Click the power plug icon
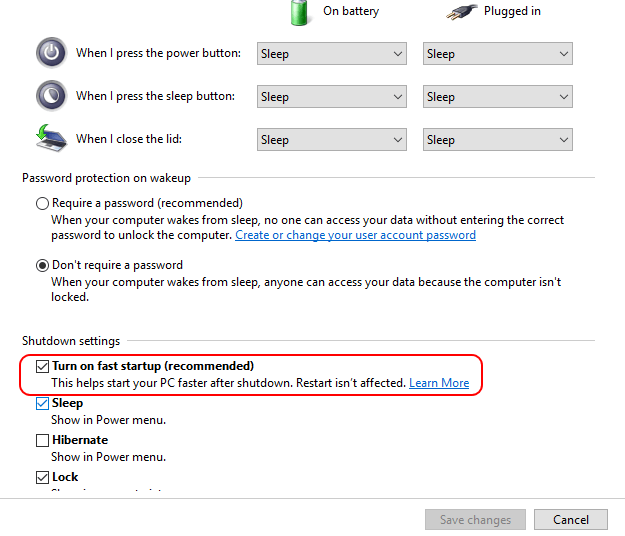The width and height of the screenshot is (625, 536). (x=461, y=12)
